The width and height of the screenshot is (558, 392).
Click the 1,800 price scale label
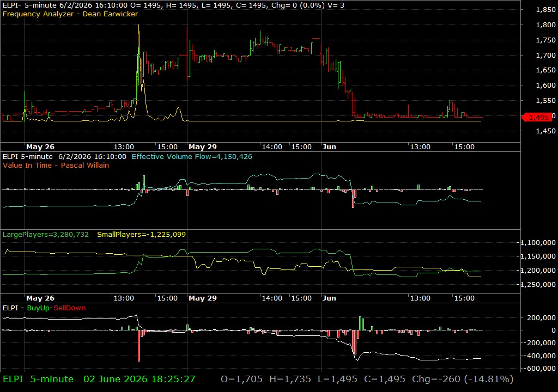click(x=545, y=25)
